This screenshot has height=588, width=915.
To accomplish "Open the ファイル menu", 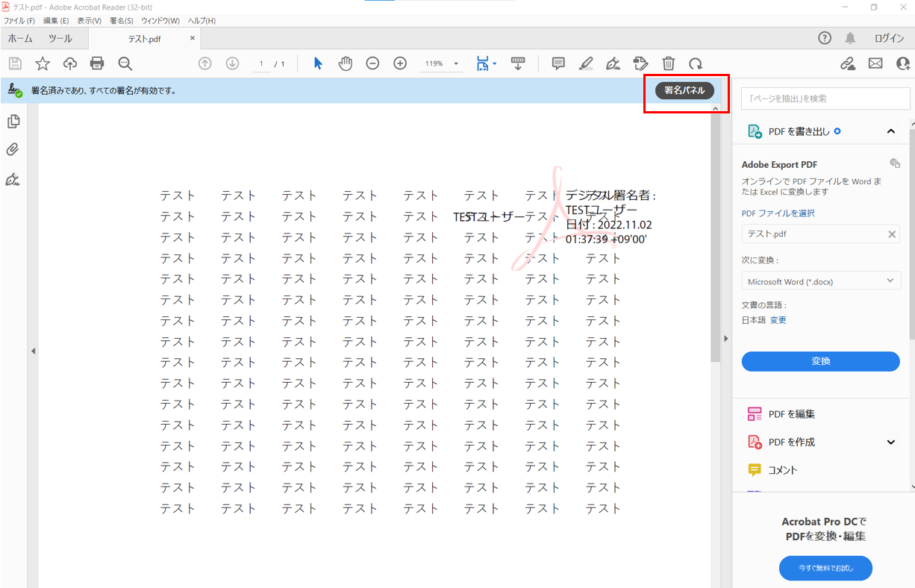I will (x=19, y=21).
